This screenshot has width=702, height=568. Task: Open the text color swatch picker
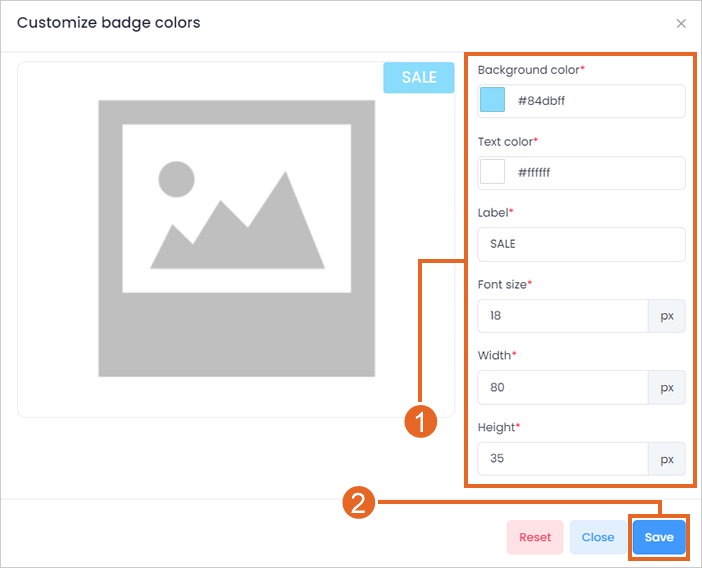[x=492, y=171]
